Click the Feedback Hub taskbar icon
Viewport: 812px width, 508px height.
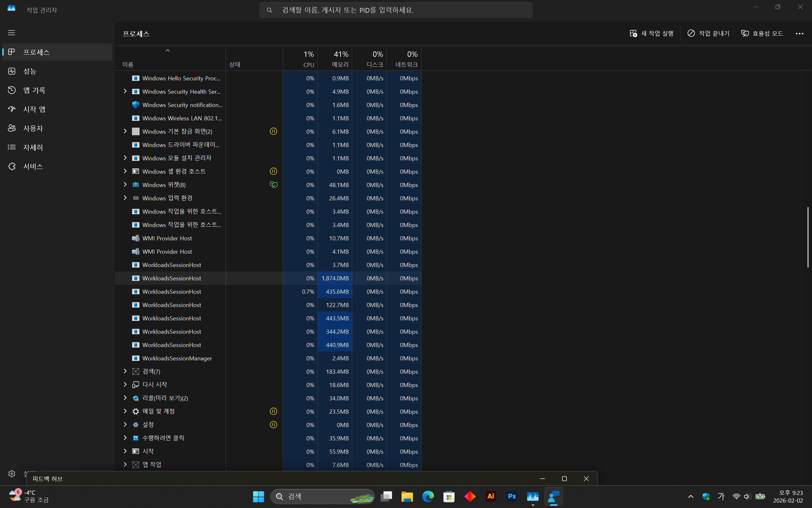point(553,497)
